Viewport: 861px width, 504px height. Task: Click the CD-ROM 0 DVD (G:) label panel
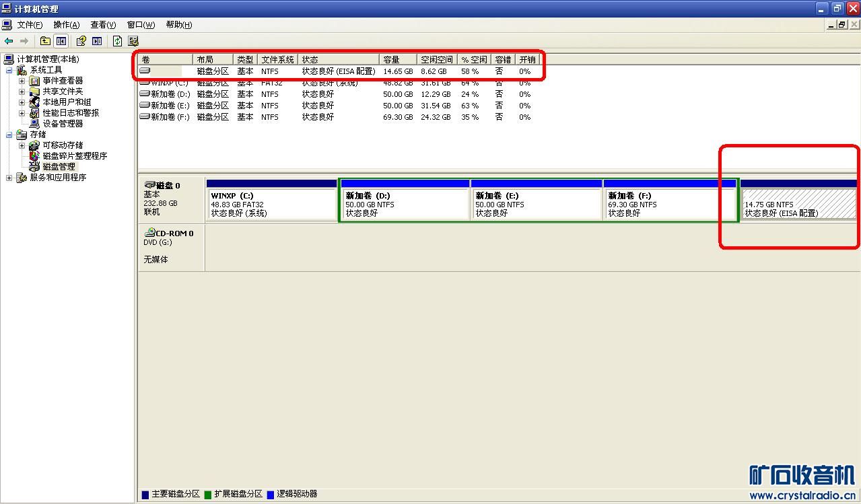click(x=171, y=247)
